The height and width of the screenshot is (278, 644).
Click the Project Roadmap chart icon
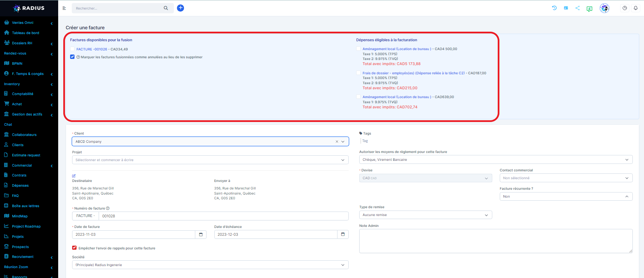tap(6, 226)
